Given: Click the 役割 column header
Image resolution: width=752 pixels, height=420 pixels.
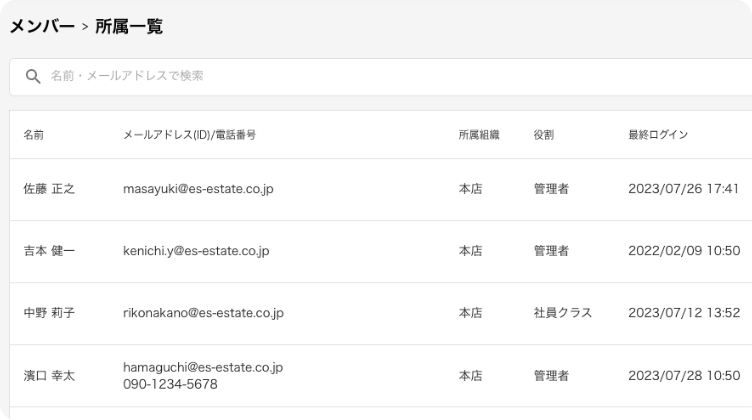Looking at the screenshot, I should click(x=544, y=135).
